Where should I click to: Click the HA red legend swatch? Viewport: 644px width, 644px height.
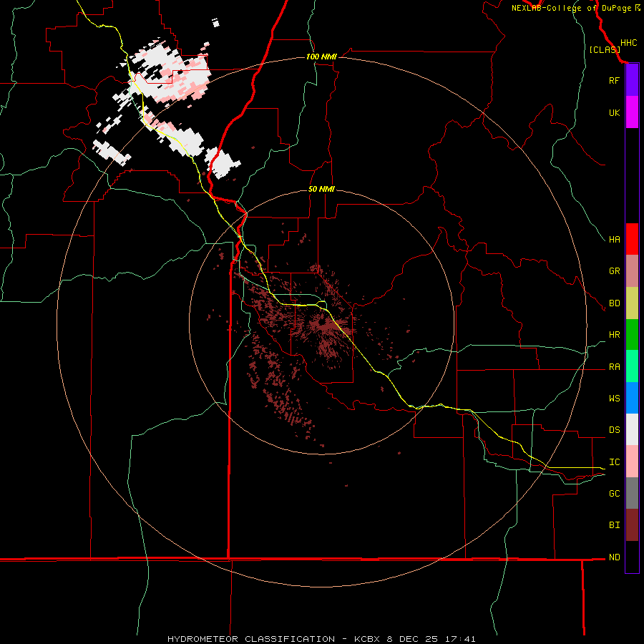(632, 239)
